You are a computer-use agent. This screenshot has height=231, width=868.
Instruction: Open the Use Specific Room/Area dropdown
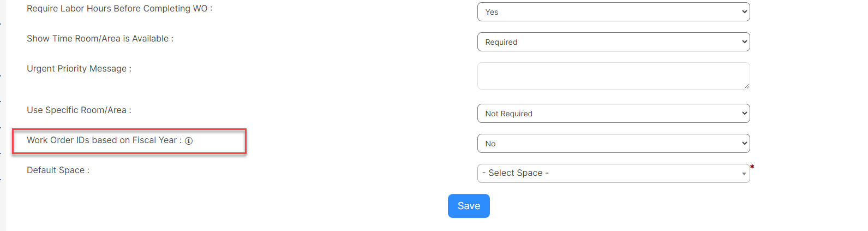tap(613, 114)
